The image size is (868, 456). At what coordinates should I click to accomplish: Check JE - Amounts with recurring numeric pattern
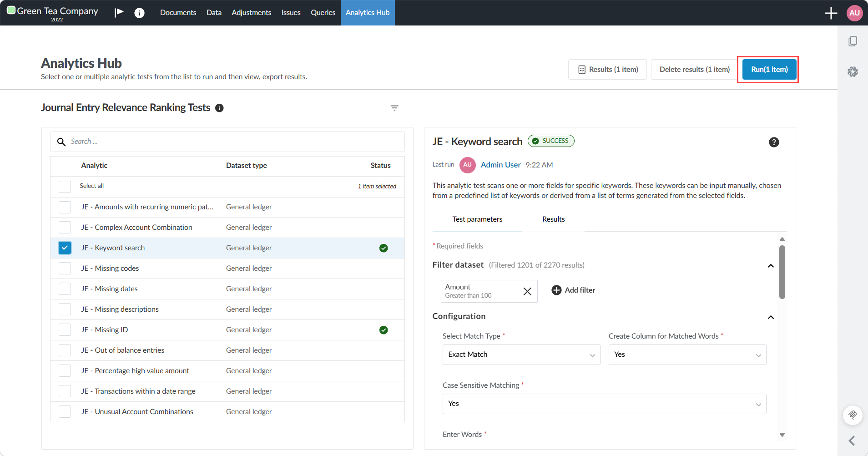pyautogui.click(x=65, y=207)
